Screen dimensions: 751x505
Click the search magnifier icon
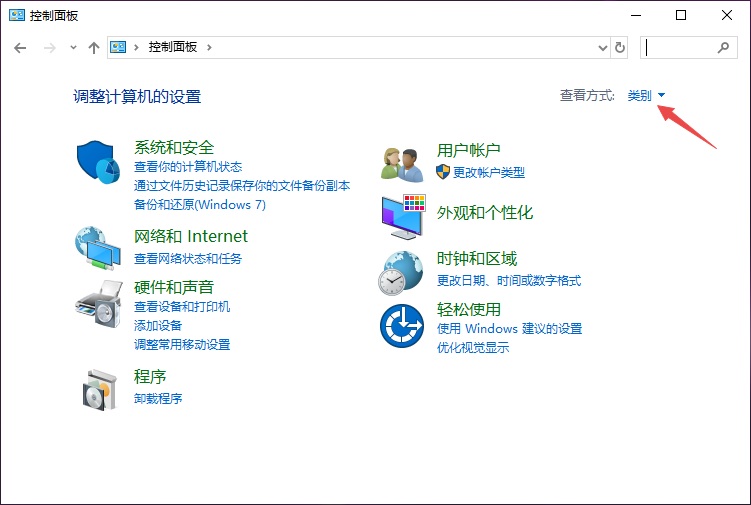coord(723,47)
